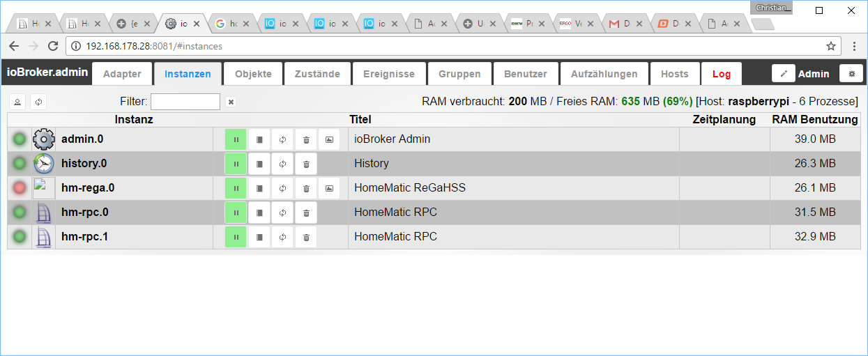Click the reload instances list icon
Image resolution: width=868 pixels, height=356 pixels.
pos(39,102)
